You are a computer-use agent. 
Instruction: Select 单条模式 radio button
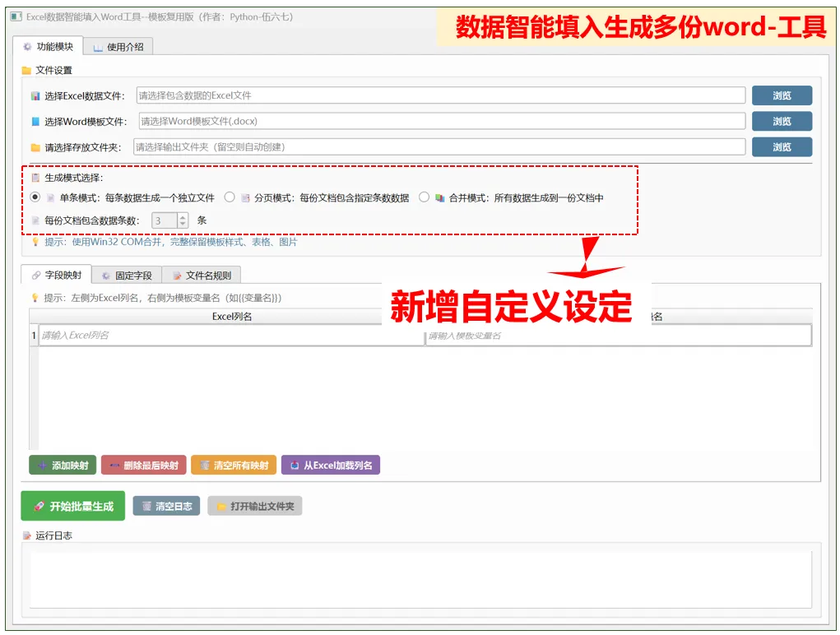pyautogui.click(x=35, y=197)
